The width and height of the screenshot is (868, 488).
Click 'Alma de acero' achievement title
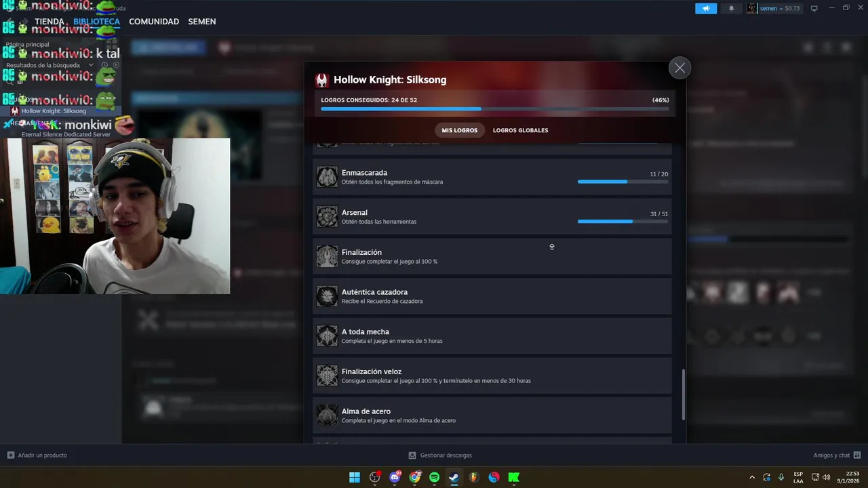point(366,411)
